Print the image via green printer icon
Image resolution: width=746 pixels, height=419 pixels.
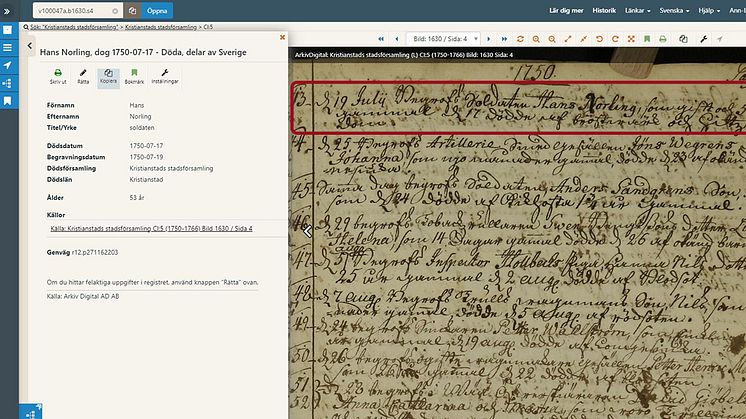pyautogui.click(x=663, y=39)
